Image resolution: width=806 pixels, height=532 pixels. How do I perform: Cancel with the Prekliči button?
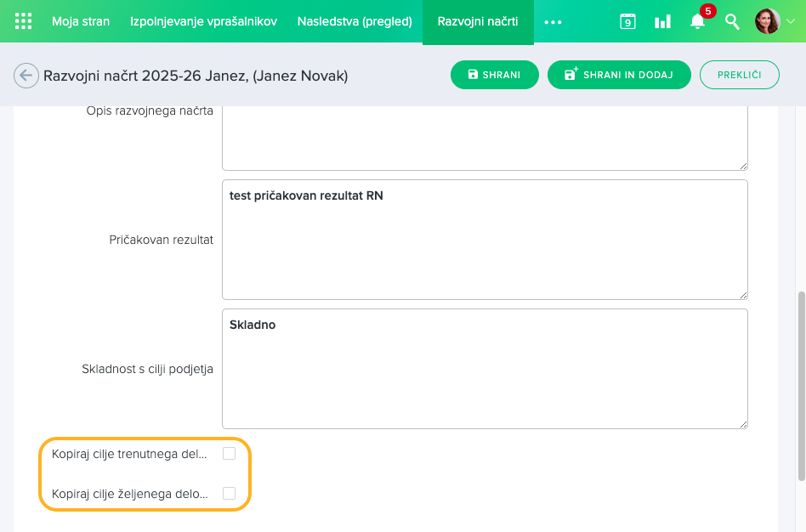tap(739, 75)
